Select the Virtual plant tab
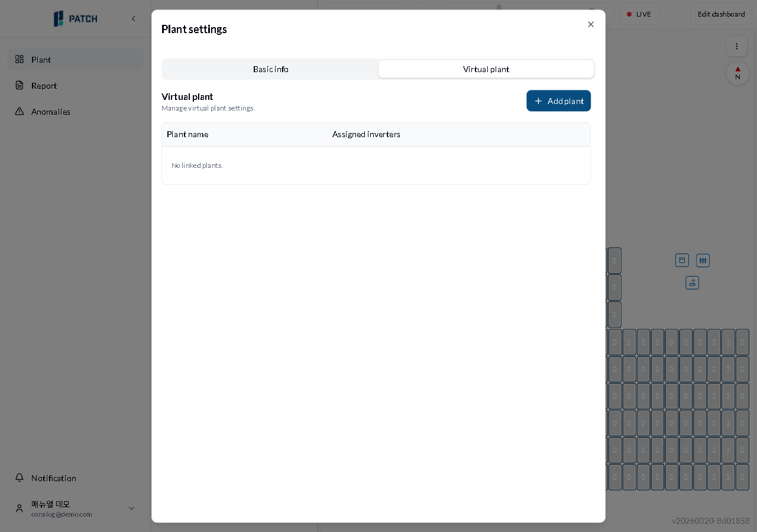Image resolution: width=757 pixels, height=532 pixels. [486, 69]
